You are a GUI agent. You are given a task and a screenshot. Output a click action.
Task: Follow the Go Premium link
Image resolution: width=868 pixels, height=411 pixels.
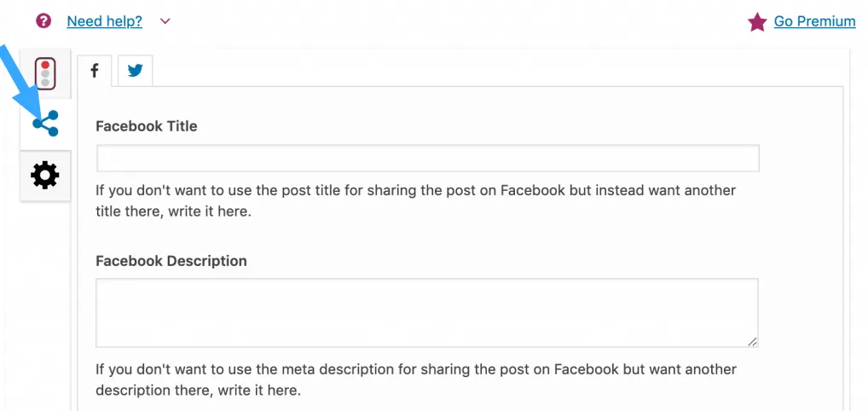814,22
